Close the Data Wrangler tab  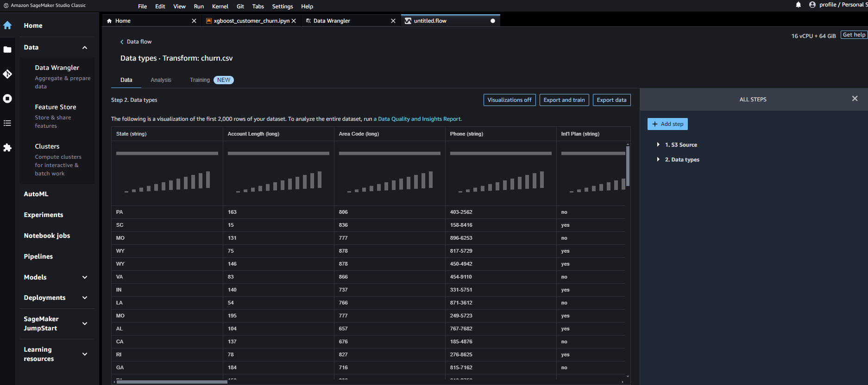(393, 21)
